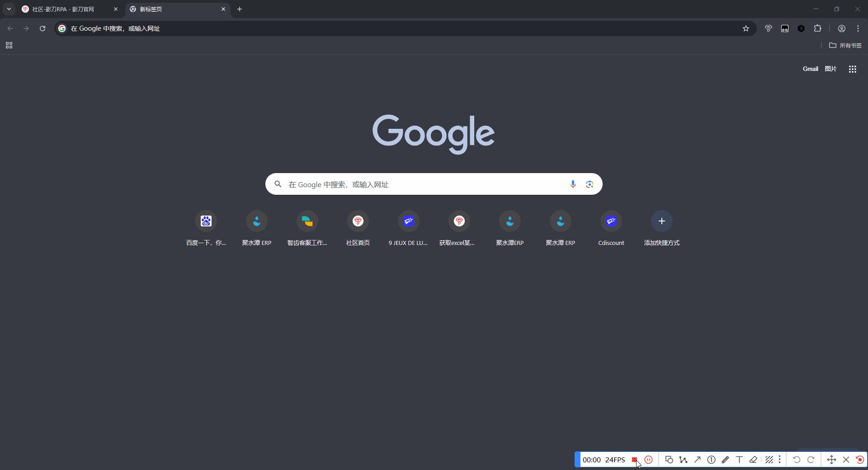Viewport: 868px width, 470px height.
Task: Search by image with the Google Lens icon
Action: [590, 184]
